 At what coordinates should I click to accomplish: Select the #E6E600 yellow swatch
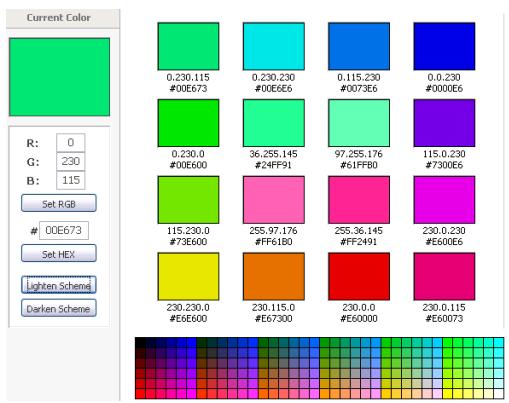point(188,277)
